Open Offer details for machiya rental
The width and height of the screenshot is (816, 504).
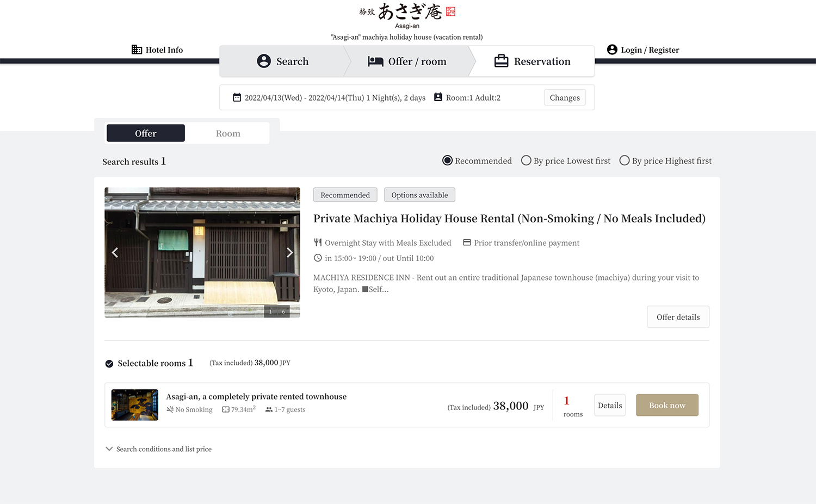coord(678,317)
